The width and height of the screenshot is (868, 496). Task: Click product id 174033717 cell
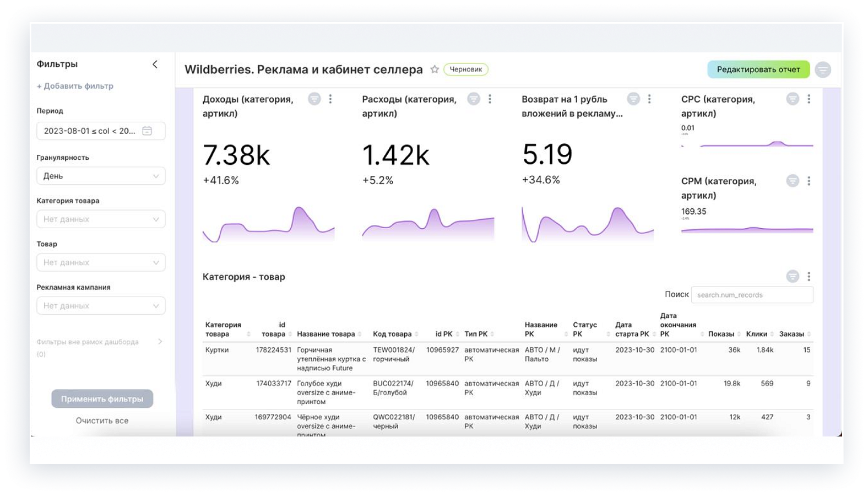(x=273, y=384)
